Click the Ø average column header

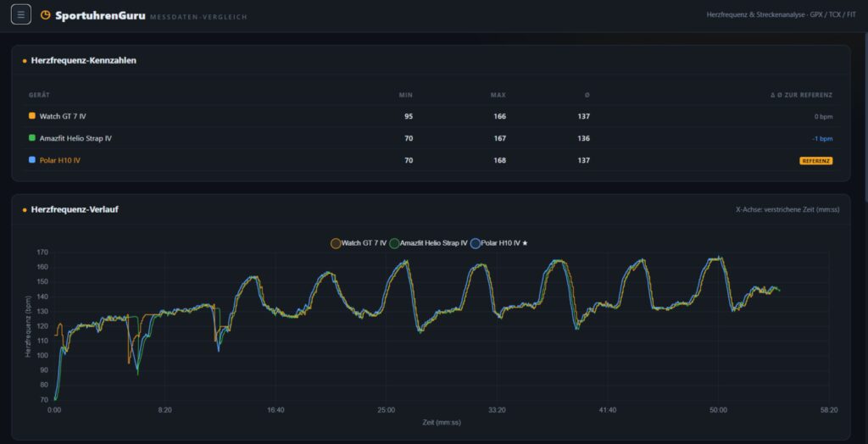pyautogui.click(x=587, y=95)
